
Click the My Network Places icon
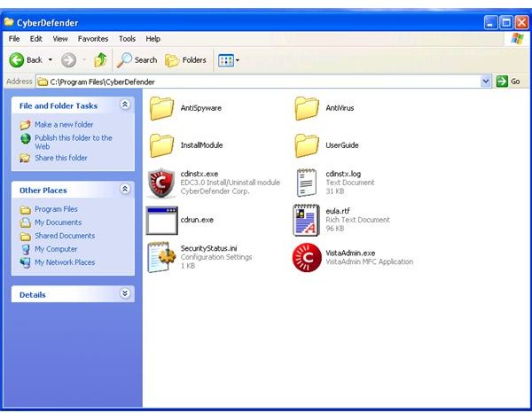coord(25,262)
